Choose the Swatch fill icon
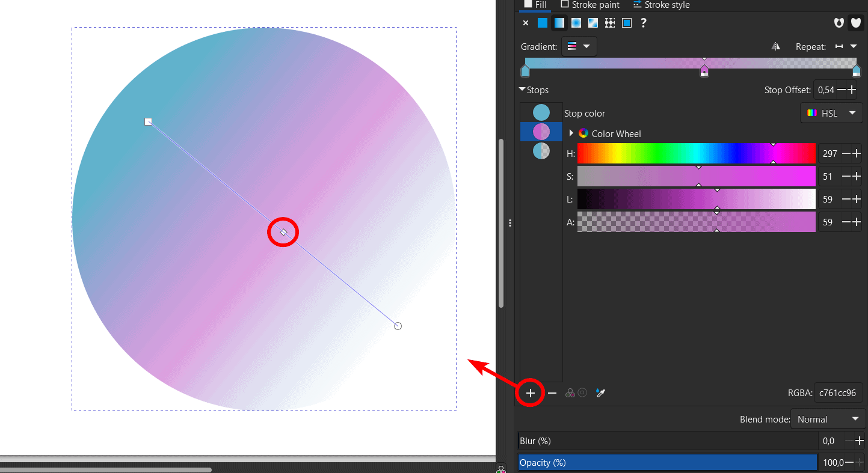This screenshot has width=868, height=473. (x=627, y=23)
